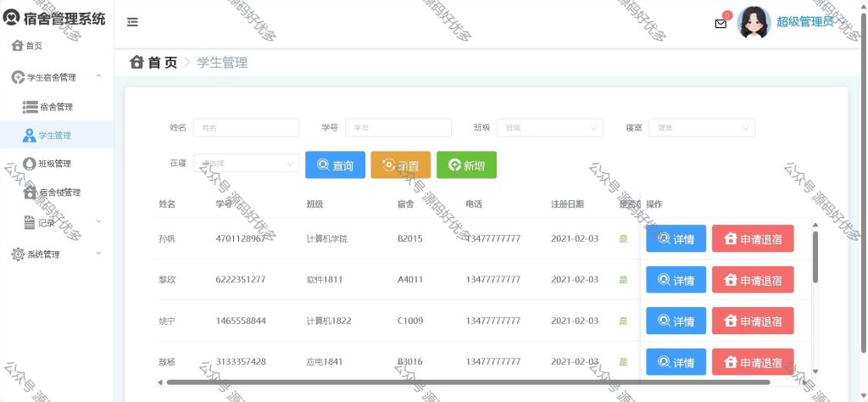
Task: Select student number 6222351277 cell
Action: [241, 280]
